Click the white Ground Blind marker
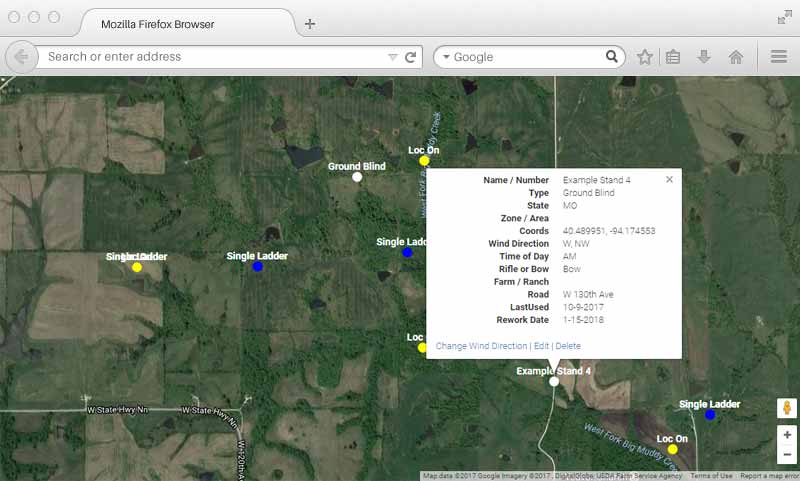 (357, 177)
